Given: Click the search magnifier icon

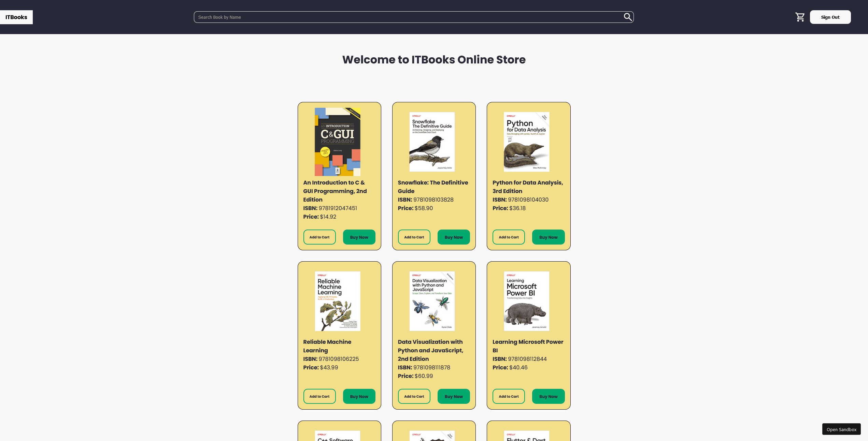Looking at the screenshot, I should click(x=627, y=17).
